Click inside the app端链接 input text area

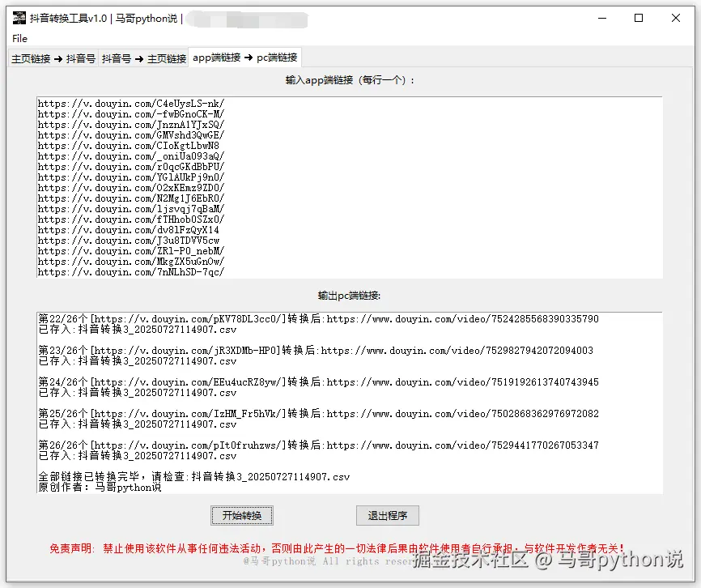pos(349,187)
